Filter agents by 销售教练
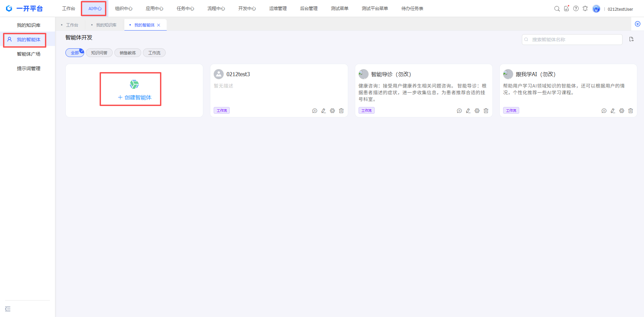Screen dimensions: 644x317 [x=128, y=53]
